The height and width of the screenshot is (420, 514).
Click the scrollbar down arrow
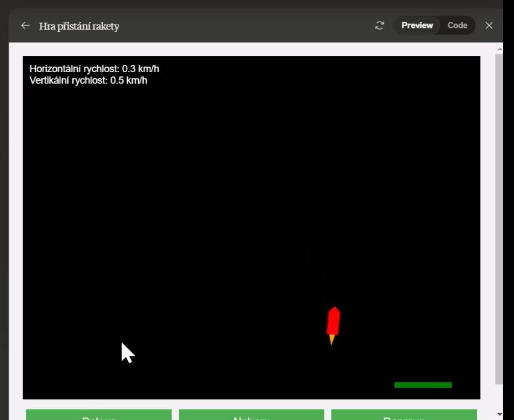point(499,414)
